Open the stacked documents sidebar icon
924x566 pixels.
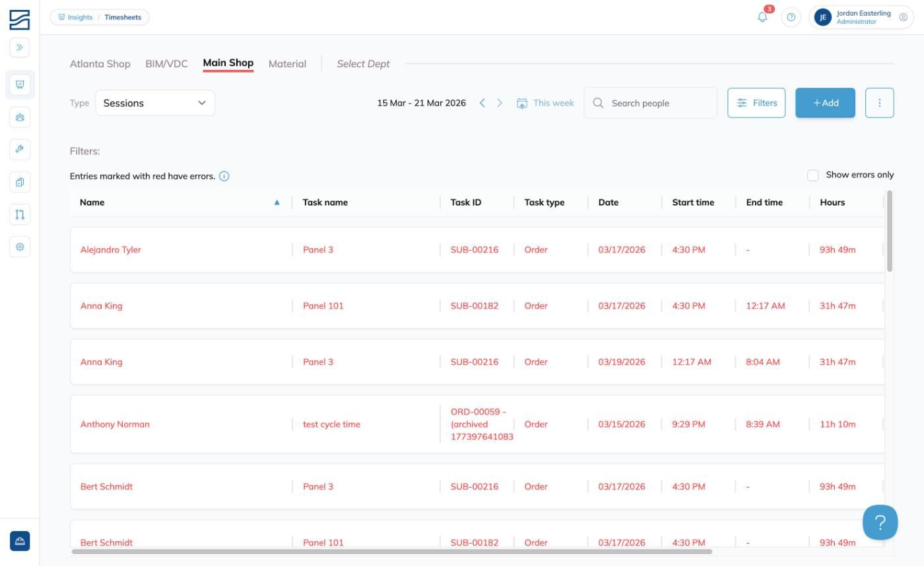pos(20,182)
